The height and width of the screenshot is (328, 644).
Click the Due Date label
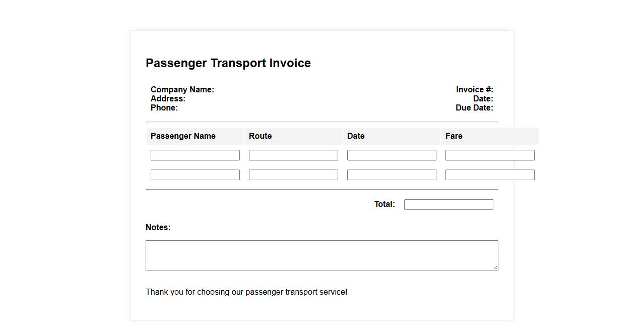[474, 108]
